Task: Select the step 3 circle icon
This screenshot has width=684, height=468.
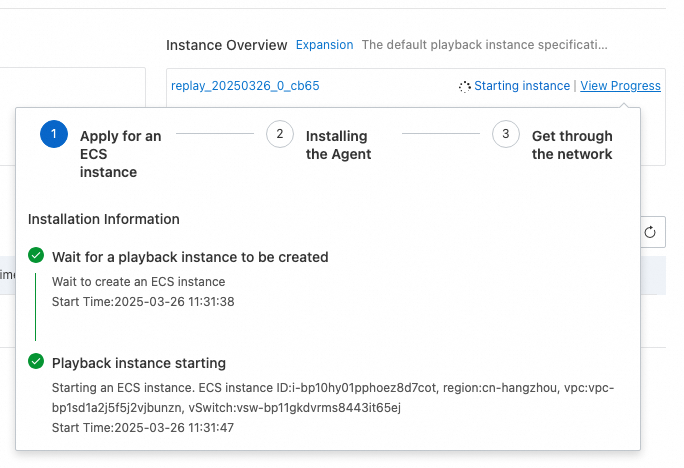Action: [x=506, y=134]
